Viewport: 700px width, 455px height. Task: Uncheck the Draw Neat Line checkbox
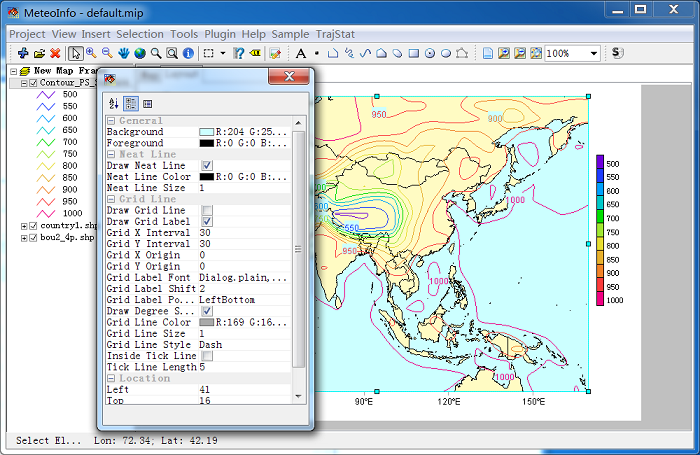(207, 165)
